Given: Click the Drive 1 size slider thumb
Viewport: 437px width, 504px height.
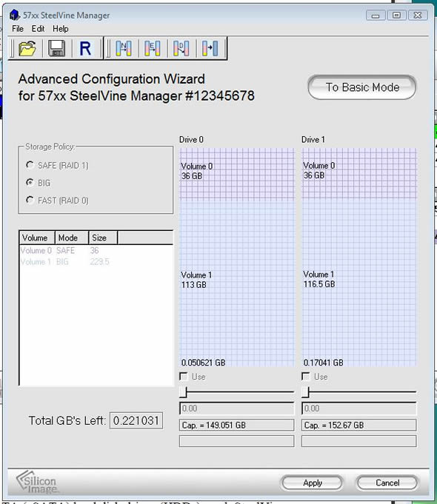Looking at the screenshot, I should coord(305,392).
